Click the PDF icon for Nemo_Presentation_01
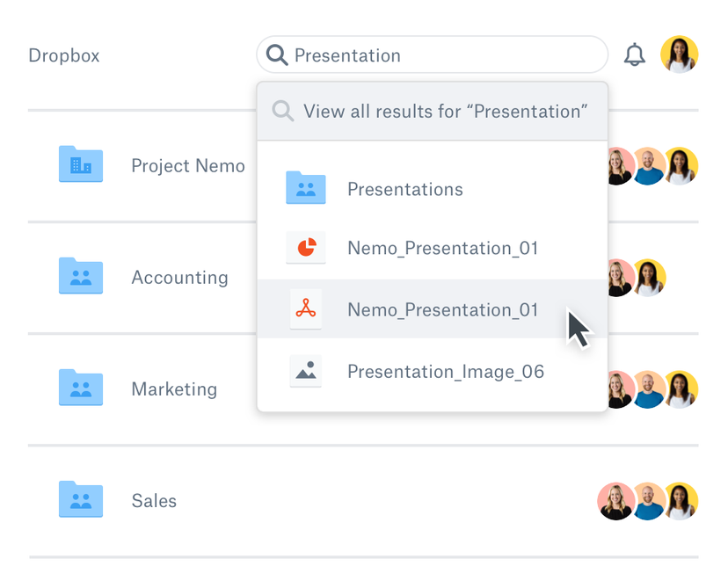Screen dimensions: 728x588 point(306,309)
